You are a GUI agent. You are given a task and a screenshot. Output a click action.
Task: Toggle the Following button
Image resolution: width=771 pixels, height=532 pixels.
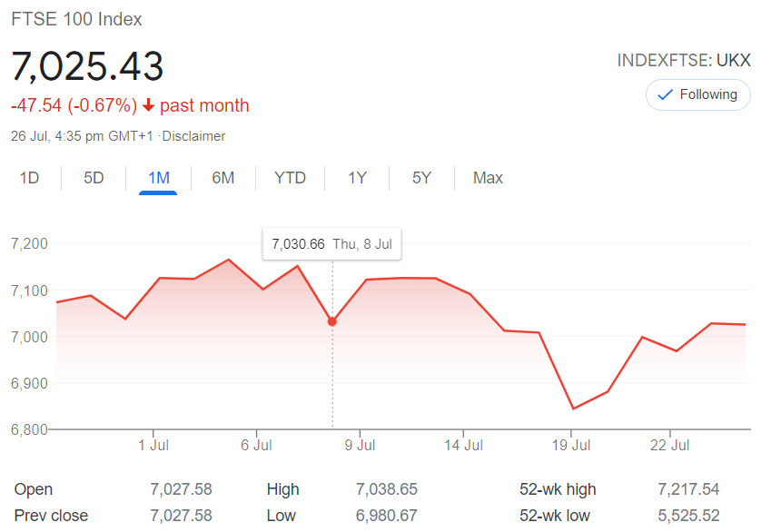pyautogui.click(x=697, y=94)
